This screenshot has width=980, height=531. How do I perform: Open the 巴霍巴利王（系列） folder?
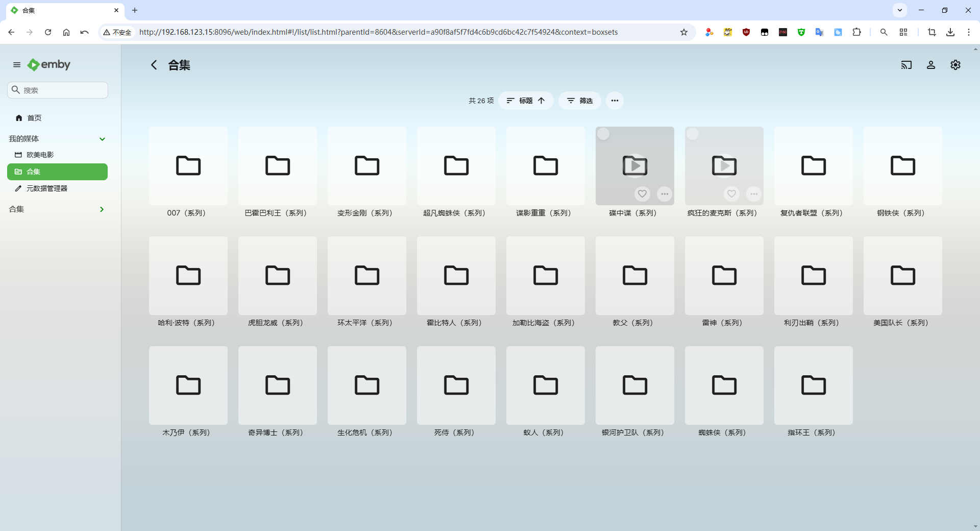(x=278, y=166)
